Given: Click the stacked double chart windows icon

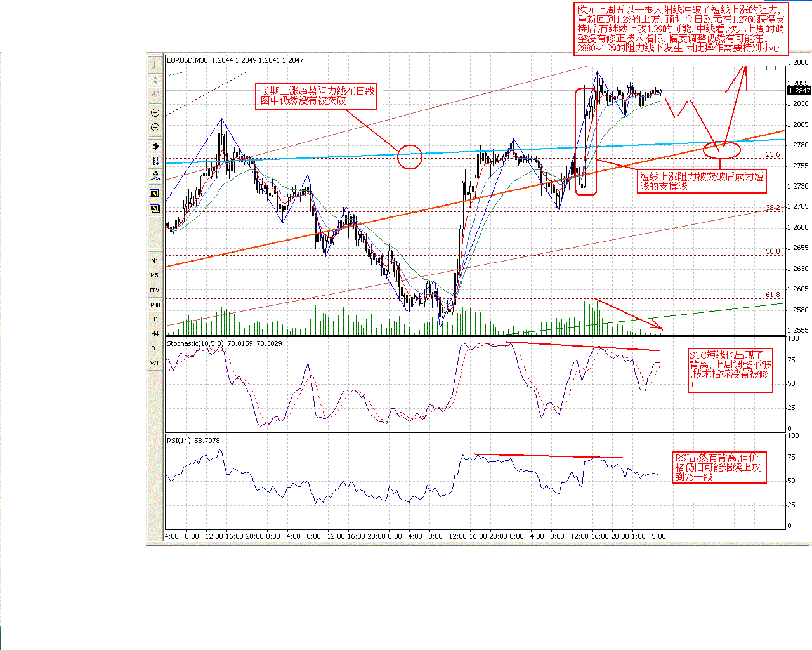Looking at the screenshot, I should (x=155, y=208).
